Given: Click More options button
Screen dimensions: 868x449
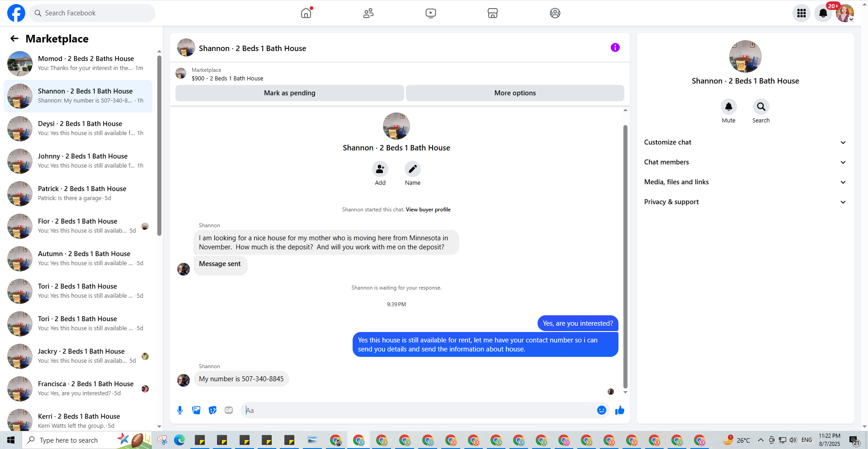Looking at the screenshot, I should coord(515,93).
